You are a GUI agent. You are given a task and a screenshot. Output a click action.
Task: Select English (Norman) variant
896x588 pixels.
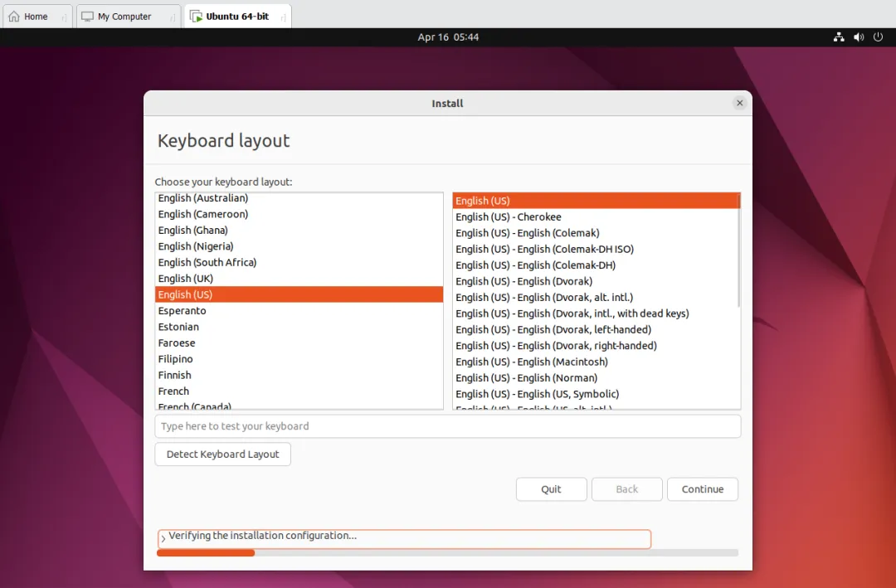click(x=595, y=377)
